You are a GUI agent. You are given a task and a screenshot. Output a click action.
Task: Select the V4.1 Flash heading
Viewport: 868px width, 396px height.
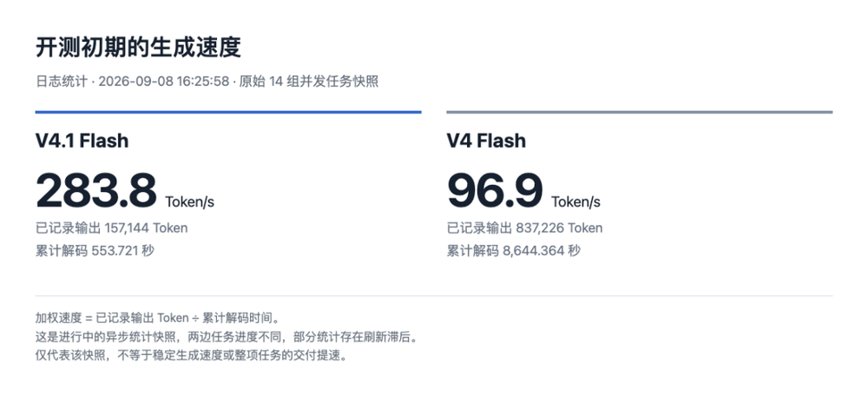(x=82, y=141)
